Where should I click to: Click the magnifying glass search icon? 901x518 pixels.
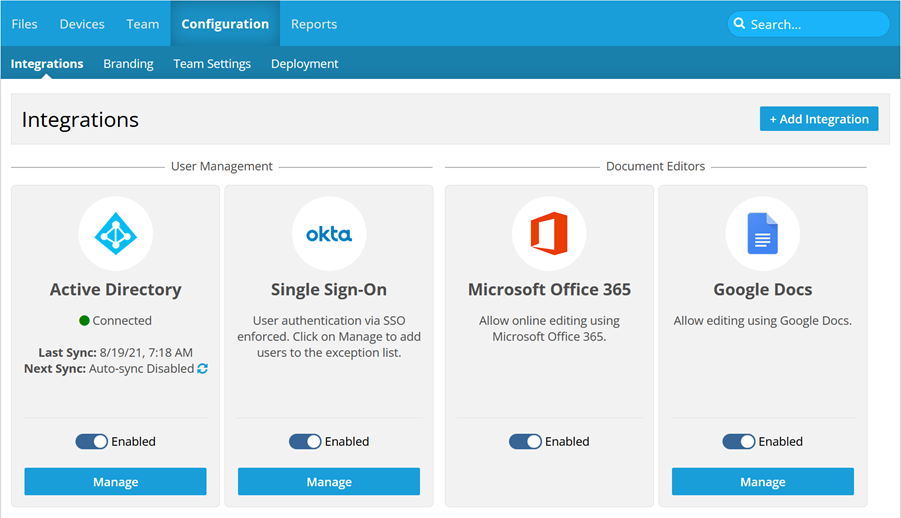coord(740,24)
